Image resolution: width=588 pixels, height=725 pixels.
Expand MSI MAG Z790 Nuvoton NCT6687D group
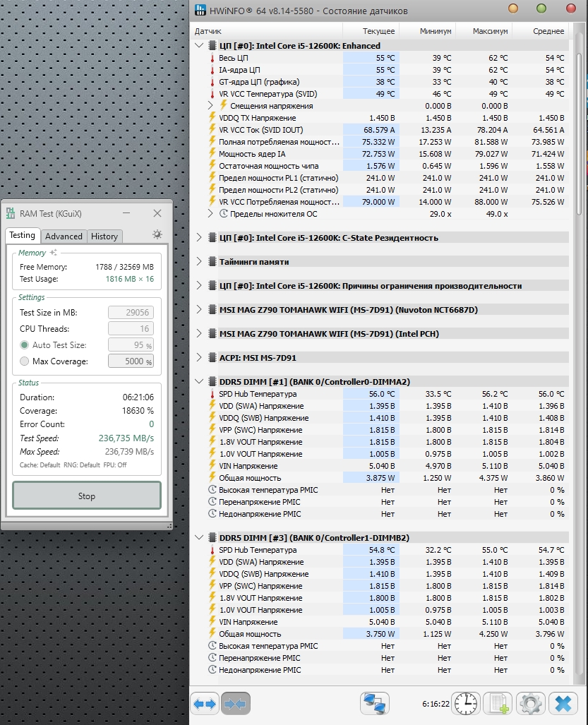coord(199,310)
